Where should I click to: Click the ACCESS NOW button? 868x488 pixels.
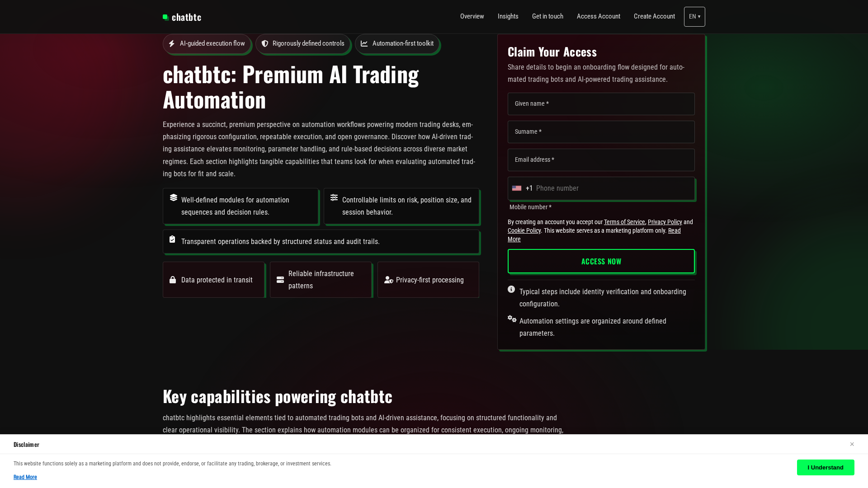pyautogui.click(x=601, y=261)
